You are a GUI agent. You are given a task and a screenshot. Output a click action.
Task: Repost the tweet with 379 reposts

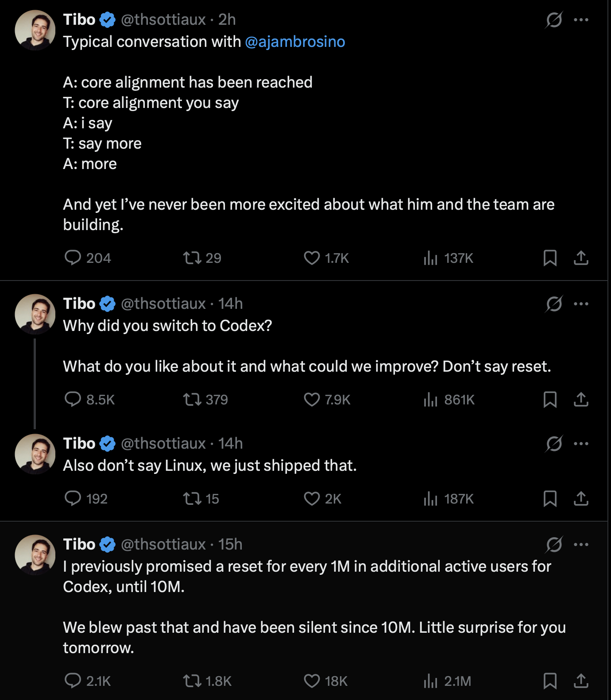pyautogui.click(x=205, y=400)
